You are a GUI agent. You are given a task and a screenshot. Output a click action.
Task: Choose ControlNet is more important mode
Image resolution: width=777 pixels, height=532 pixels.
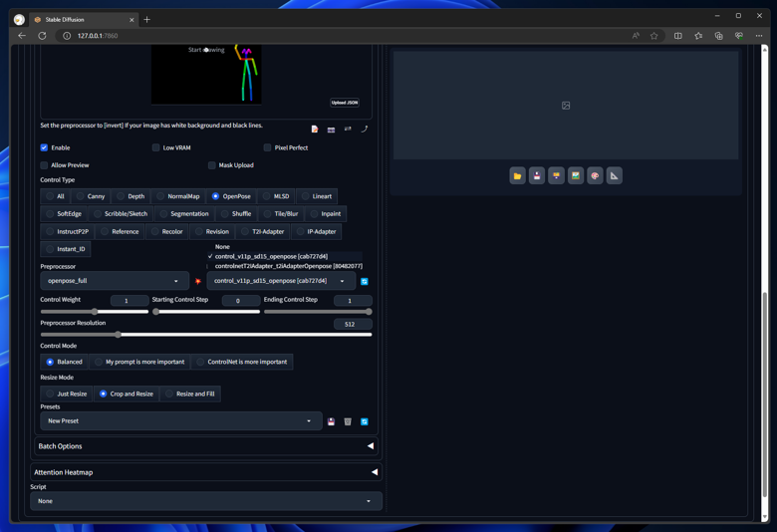coord(242,362)
